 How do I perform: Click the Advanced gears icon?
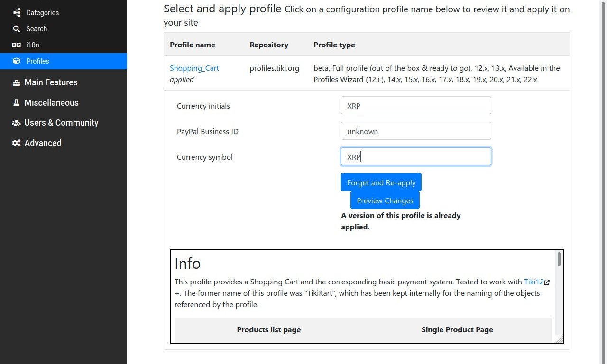16,143
